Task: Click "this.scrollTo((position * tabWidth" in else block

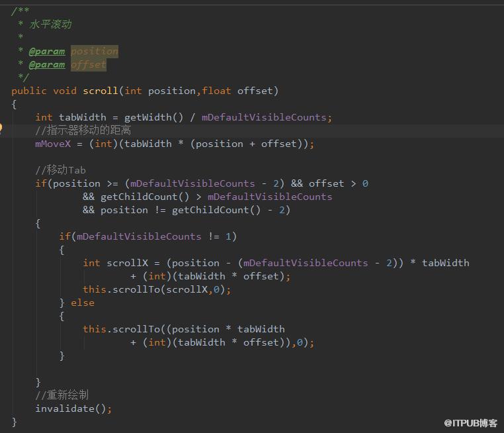Action: tap(184, 330)
